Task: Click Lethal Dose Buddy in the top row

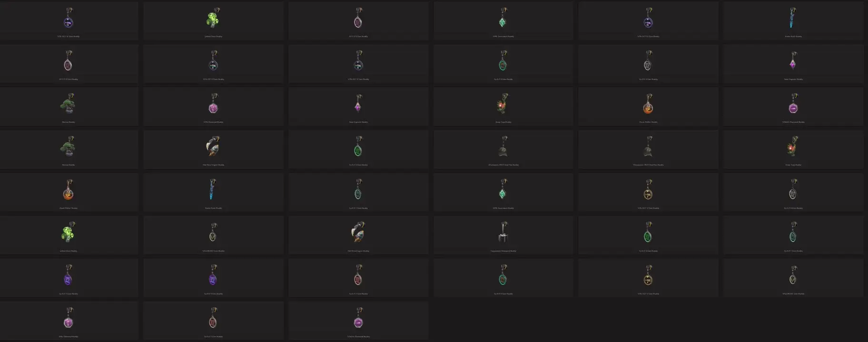Action: 214,20
